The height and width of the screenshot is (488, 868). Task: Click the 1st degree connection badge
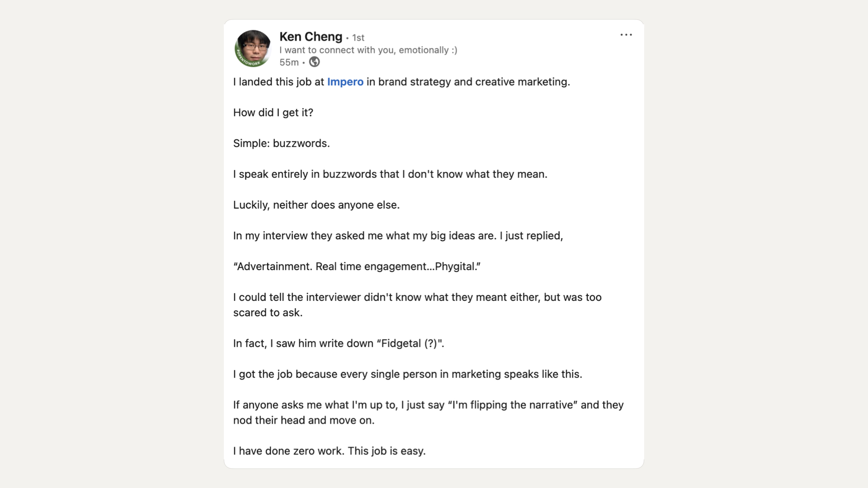pyautogui.click(x=358, y=38)
